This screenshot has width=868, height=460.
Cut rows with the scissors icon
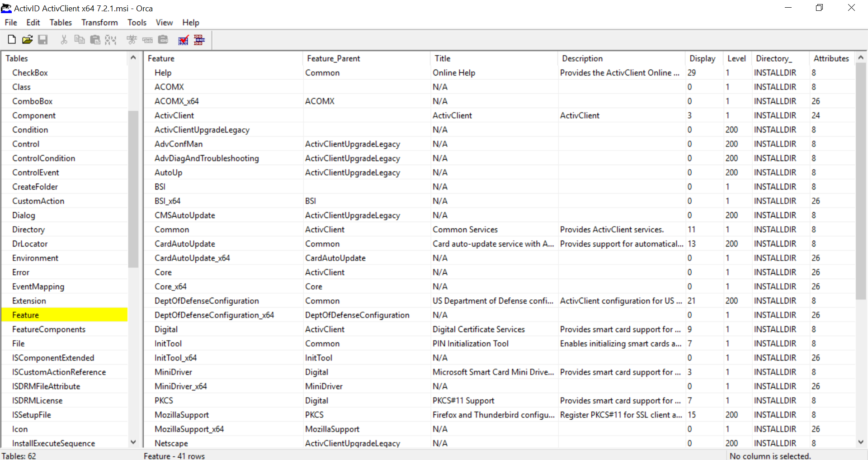point(64,40)
